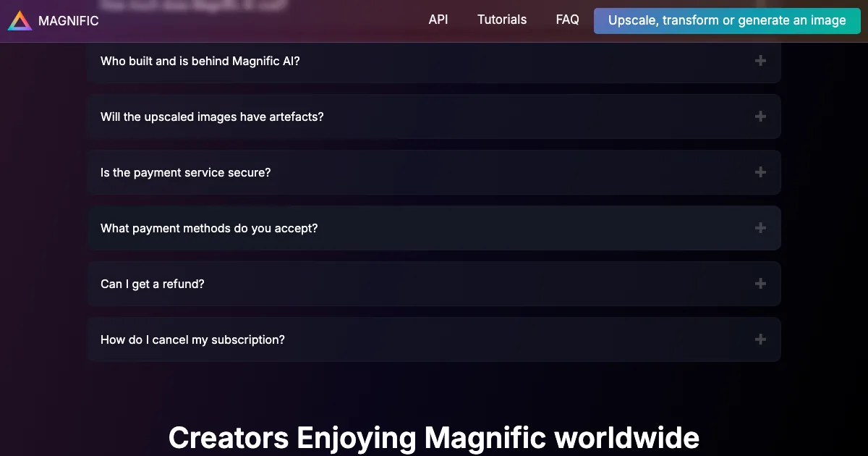Click 'Creators Enjoying Magnific worldwide' heading
The image size is (868, 456).
[434, 438]
